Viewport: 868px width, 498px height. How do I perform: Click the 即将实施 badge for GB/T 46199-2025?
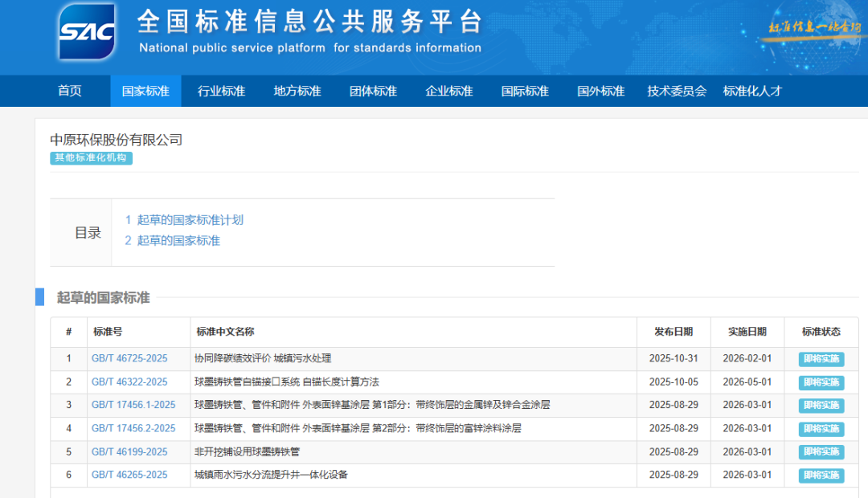tap(821, 452)
